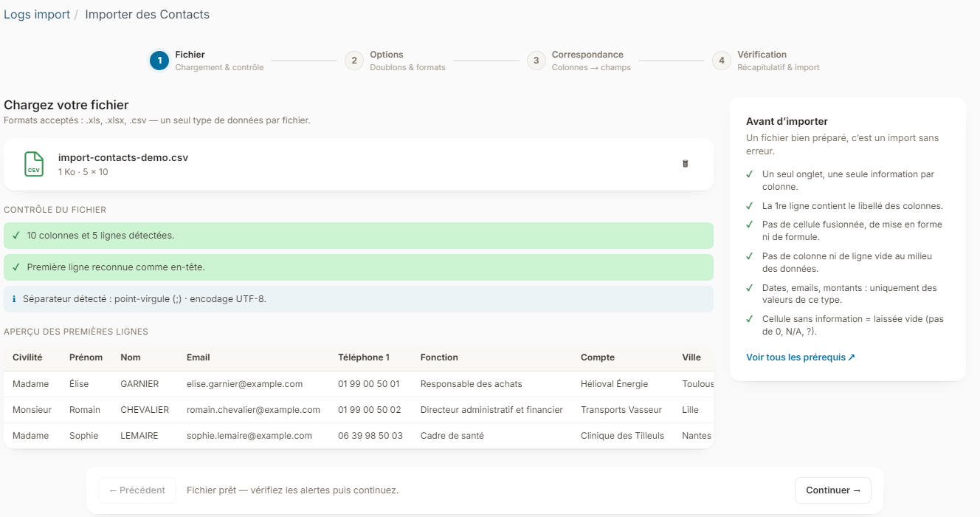Screen dimensions: 980x517
Task: Click the Fichier prêt status message
Action: click(x=292, y=490)
